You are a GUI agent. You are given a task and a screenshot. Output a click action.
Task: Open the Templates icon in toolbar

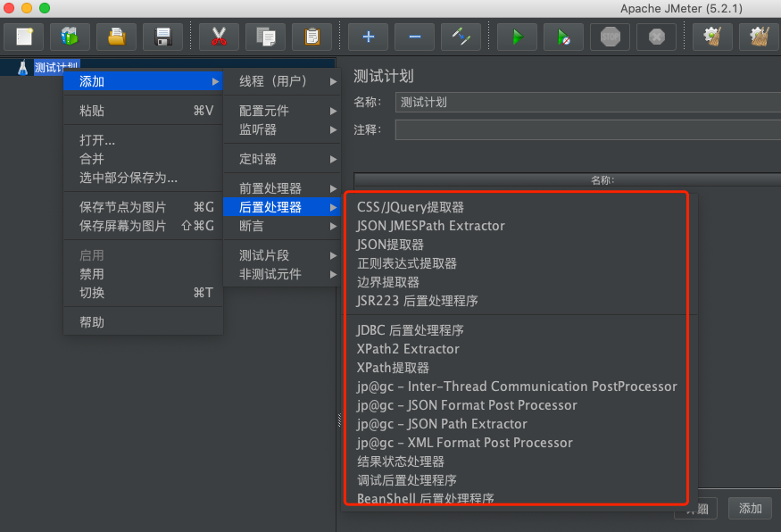click(70, 37)
